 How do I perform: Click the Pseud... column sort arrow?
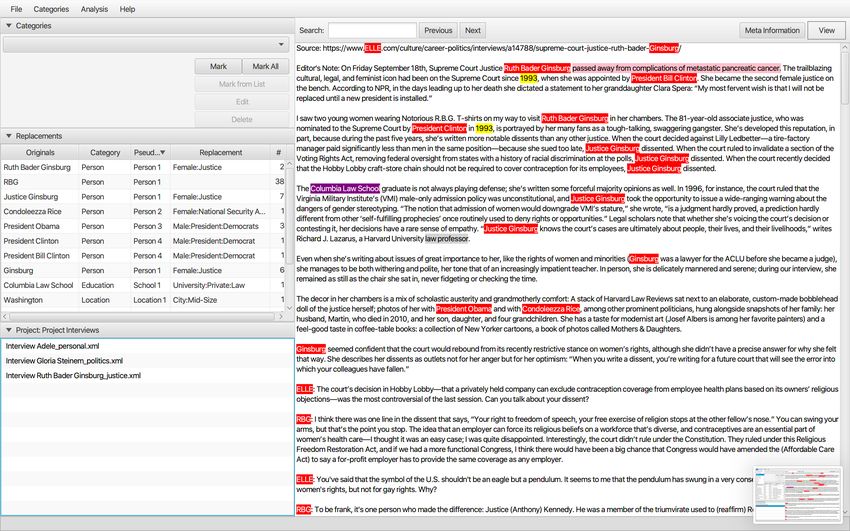163,152
